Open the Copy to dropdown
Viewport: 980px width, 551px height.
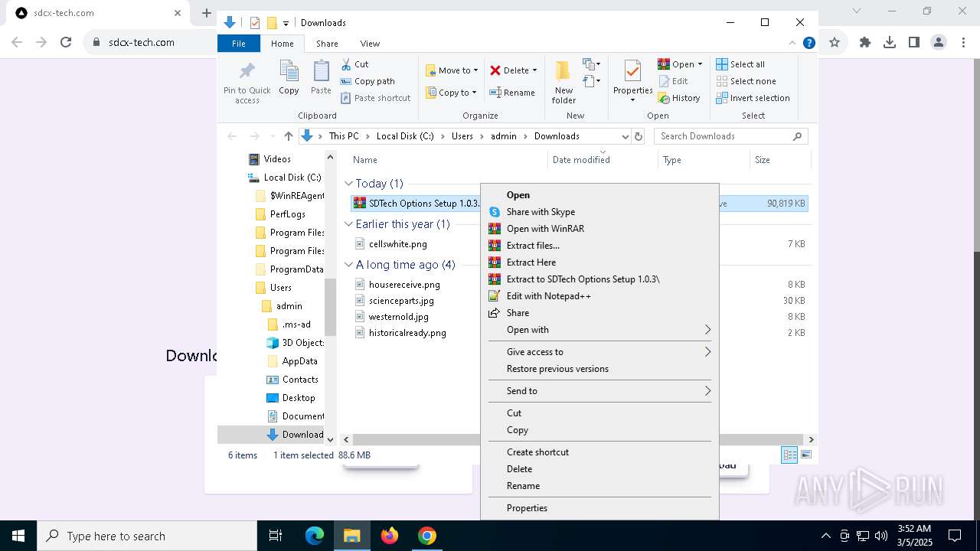pyautogui.click(x=451, y=93)
